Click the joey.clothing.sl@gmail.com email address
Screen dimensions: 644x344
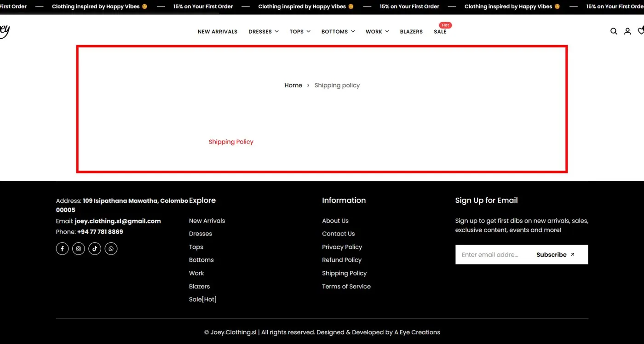[118, 221]
